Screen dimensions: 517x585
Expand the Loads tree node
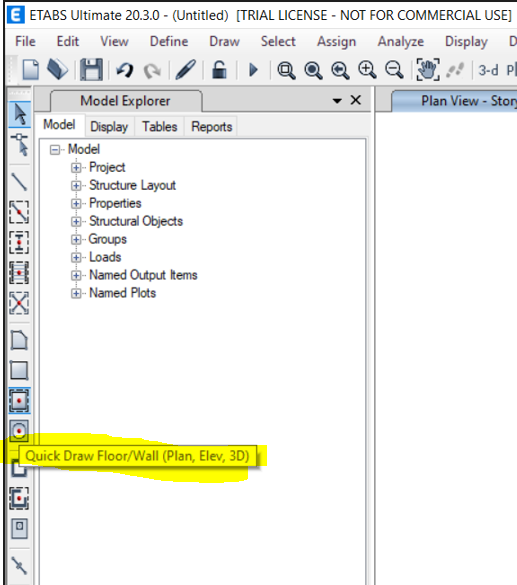76,257
